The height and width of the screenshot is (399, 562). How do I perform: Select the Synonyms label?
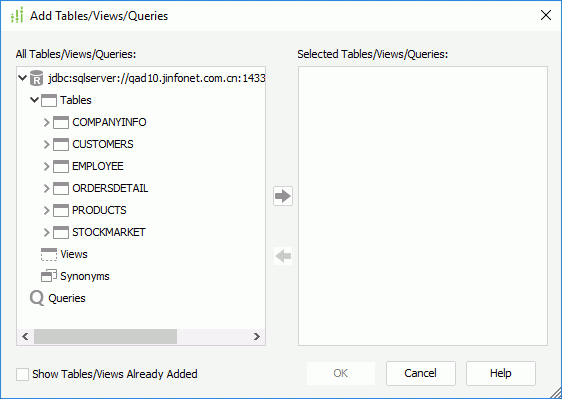coord(85,276)
